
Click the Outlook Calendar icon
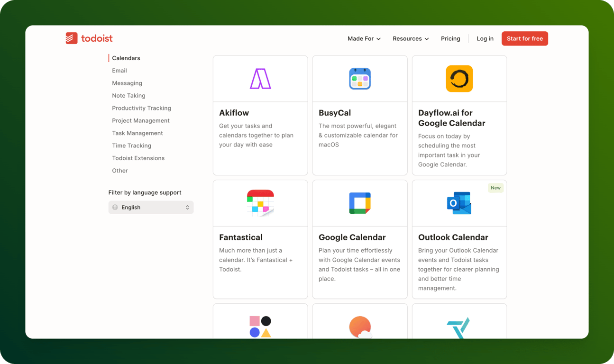459,202
